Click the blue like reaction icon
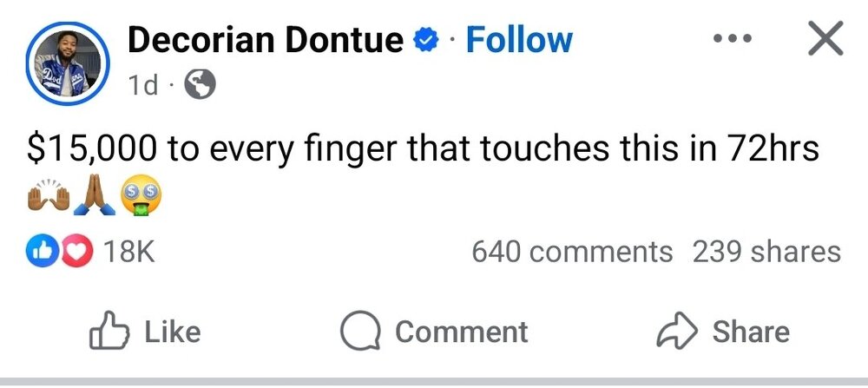Viewport: 868px width, 388px height. [43, 252]
